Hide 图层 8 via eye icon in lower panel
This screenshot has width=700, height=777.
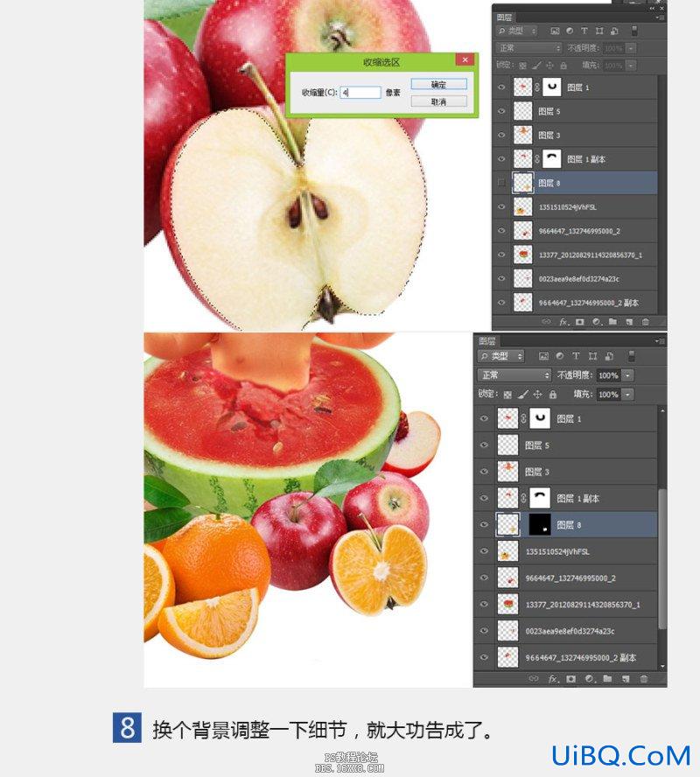pyautogui.click(x=484, y=525)
